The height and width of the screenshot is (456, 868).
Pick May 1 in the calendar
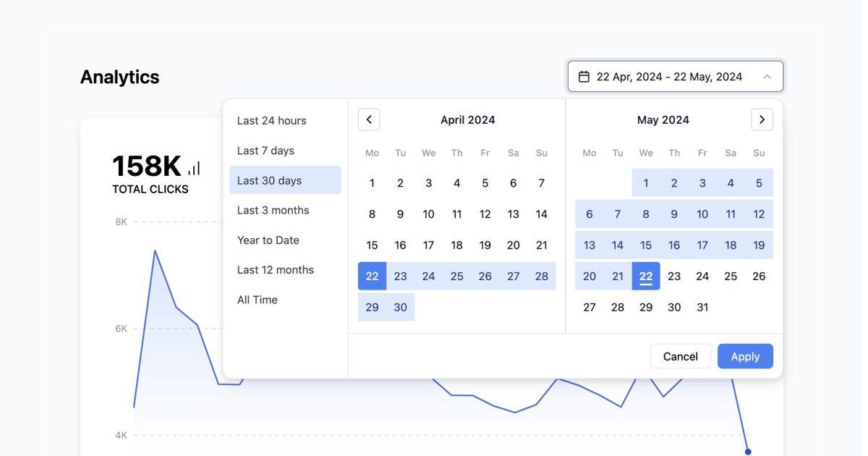646,183
